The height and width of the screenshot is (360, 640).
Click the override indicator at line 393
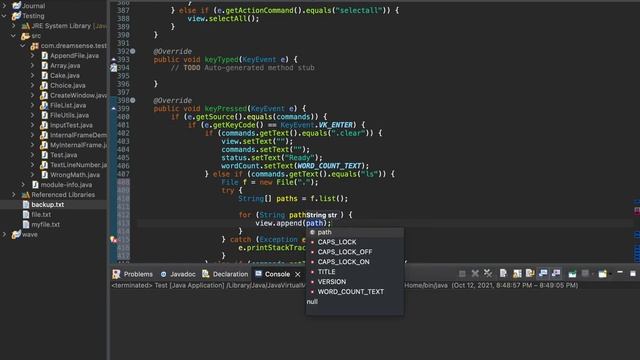coord(113,60)
